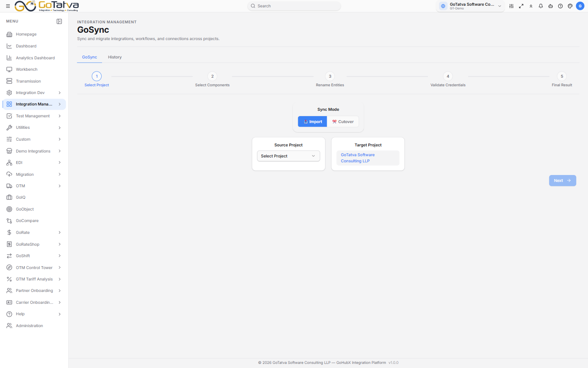Click the EDI network icon
The image size is (588, 368).
tap(9, 163)
